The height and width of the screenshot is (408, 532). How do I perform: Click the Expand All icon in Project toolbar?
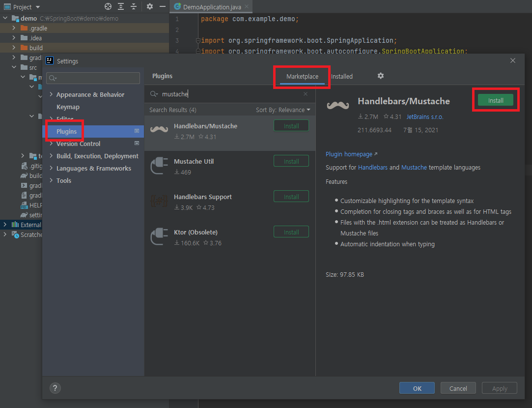point(121,6)
